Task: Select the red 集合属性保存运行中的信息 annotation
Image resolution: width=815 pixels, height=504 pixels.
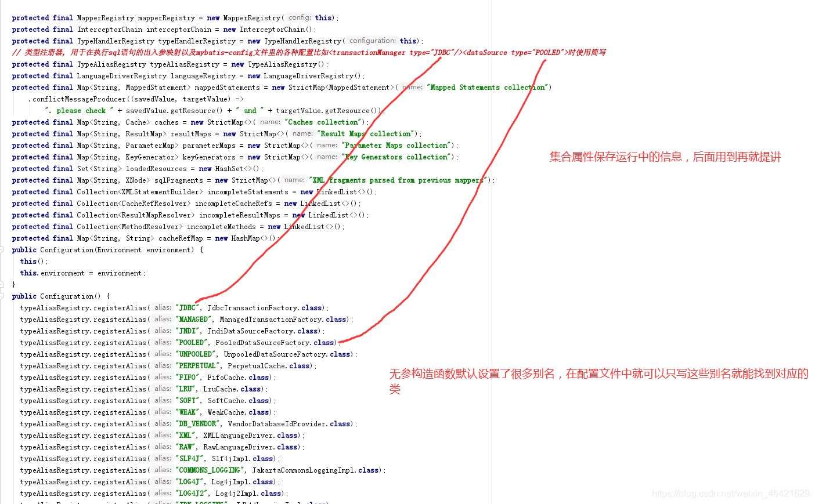Action: 664,157
